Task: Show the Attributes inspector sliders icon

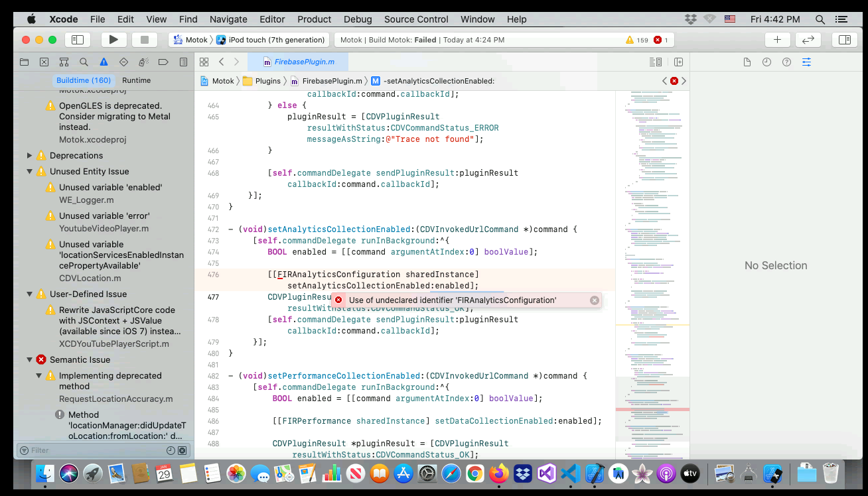Action: tap(806, 62)
